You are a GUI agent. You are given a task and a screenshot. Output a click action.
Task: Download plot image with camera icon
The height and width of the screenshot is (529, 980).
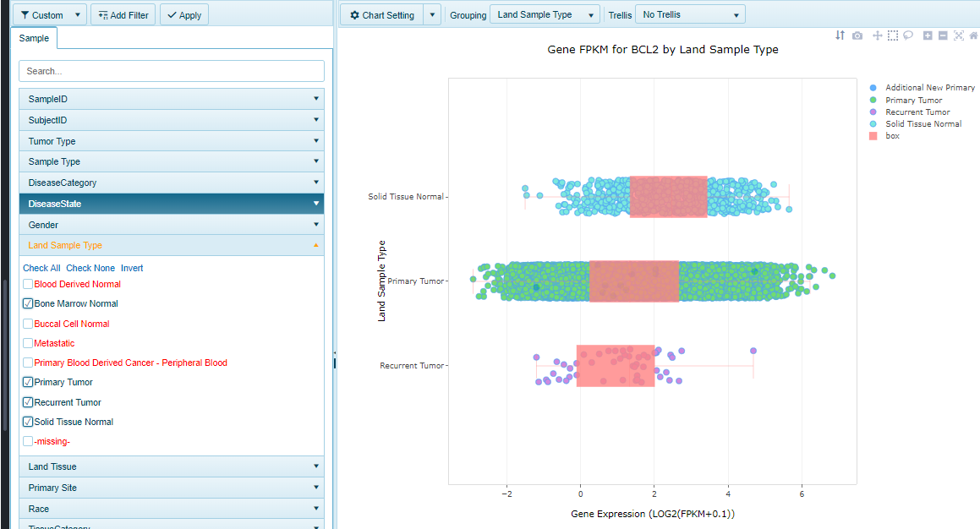(857, 35)
